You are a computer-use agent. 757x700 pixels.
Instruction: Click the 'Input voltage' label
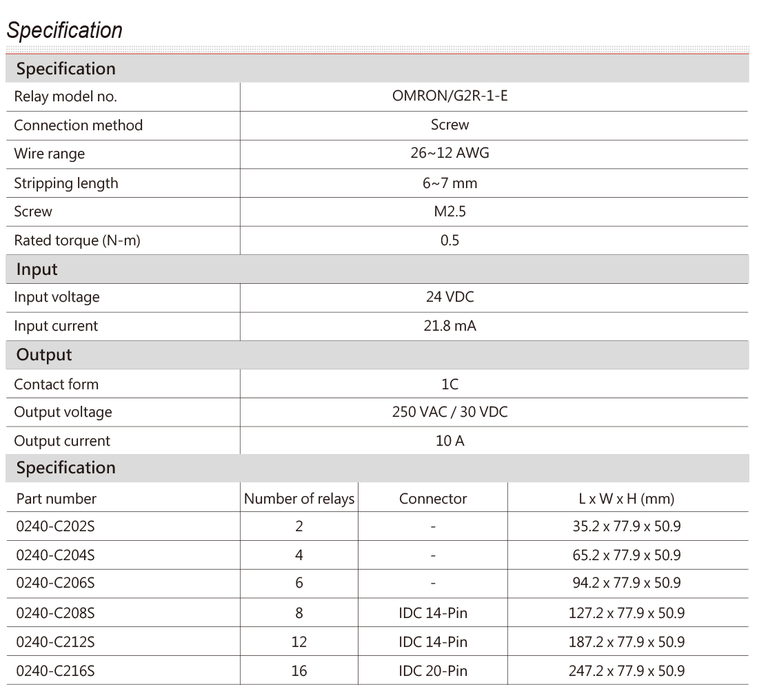pyautogui.click(x=57, y=297)
